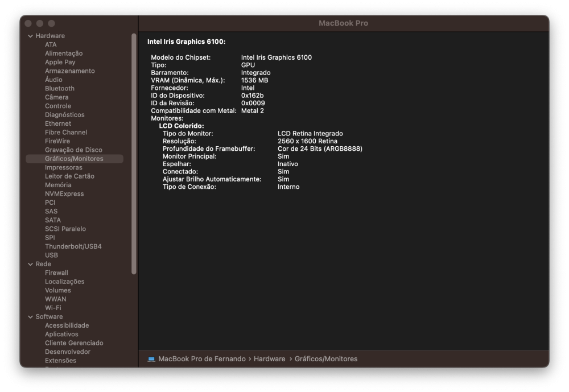Screen dimensions: 569x392
Task: Click the LCD Colorido heading
Action: coord(182,126)
